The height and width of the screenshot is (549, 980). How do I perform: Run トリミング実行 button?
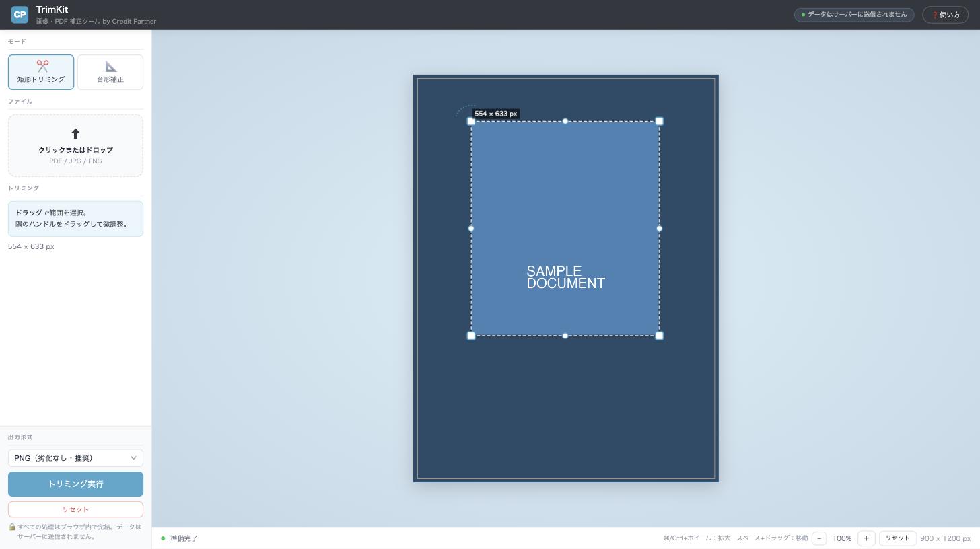(x=75, y=484)
